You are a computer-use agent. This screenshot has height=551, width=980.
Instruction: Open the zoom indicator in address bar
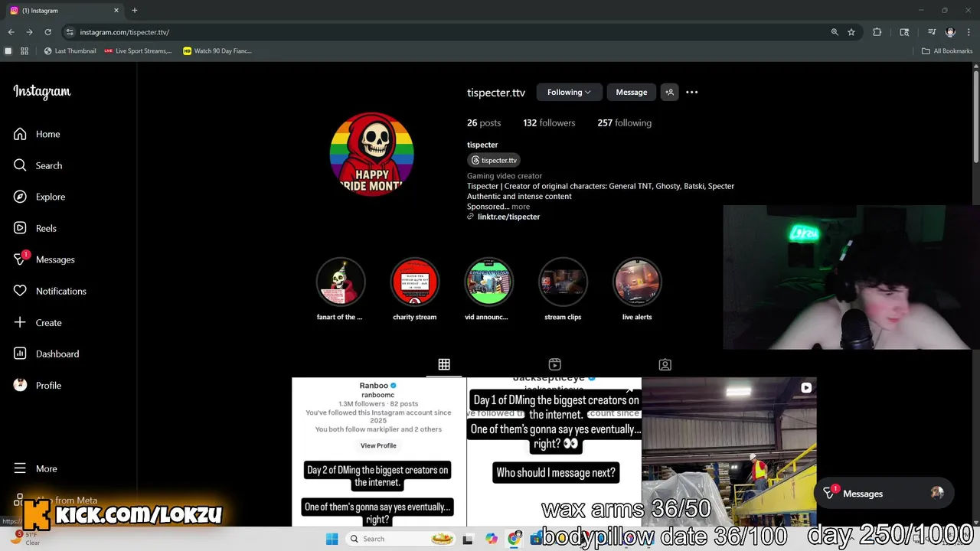point(835,32)
